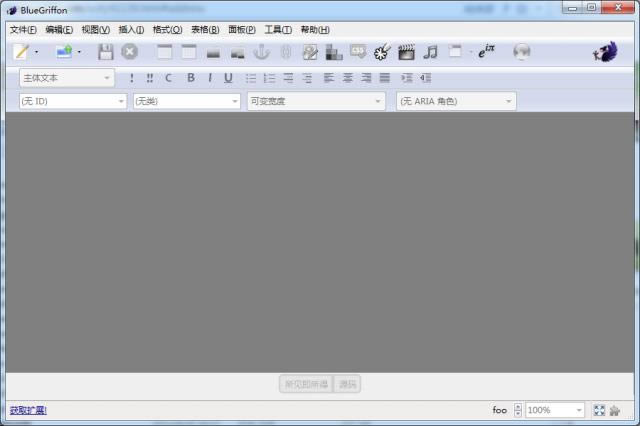The width and height of the screenshot is (640, 426).
Task: Open the 100% zoom dropdown
Action: point(555,410)
